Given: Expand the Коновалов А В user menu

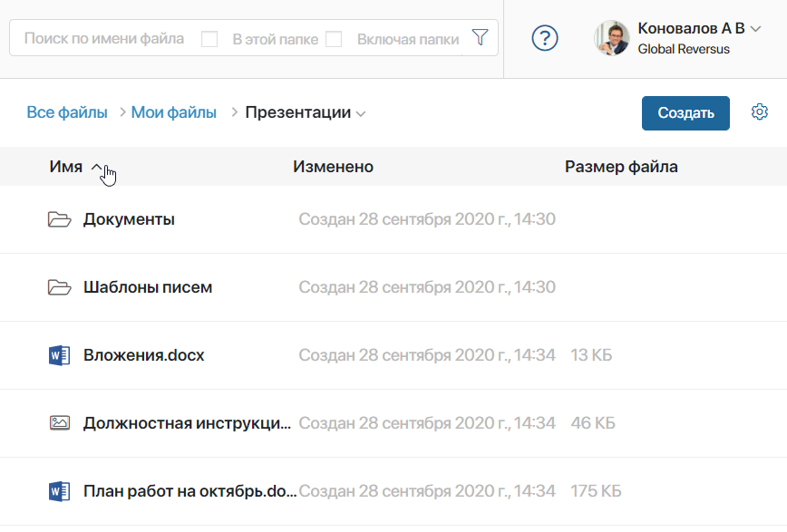Looking at the screenshot, I should 755,29.
